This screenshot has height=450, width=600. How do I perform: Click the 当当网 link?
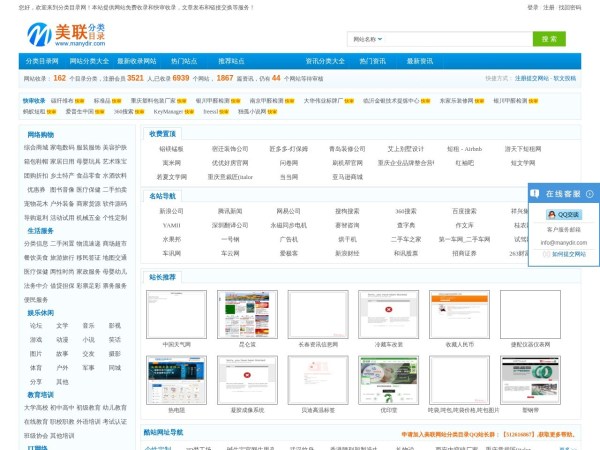tap(289, 177)
